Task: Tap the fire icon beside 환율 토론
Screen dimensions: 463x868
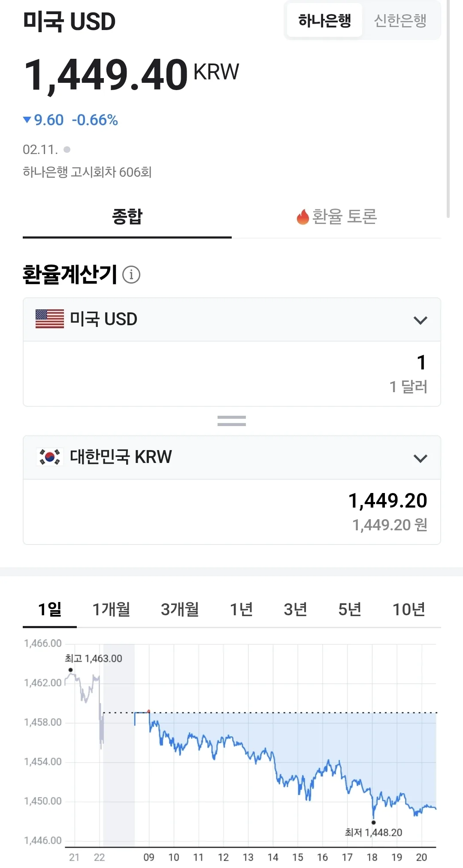Action: [x=303, y=216]
